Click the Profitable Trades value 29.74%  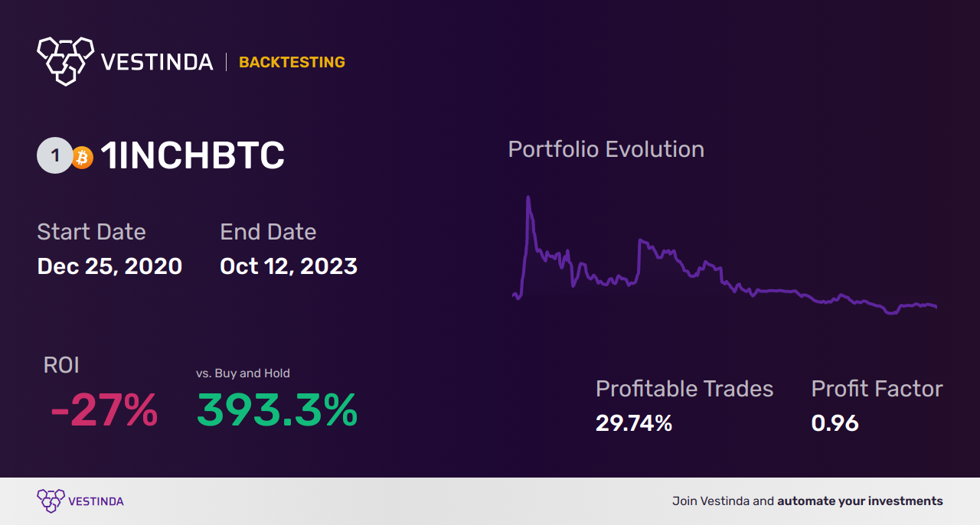coord(634,423)
